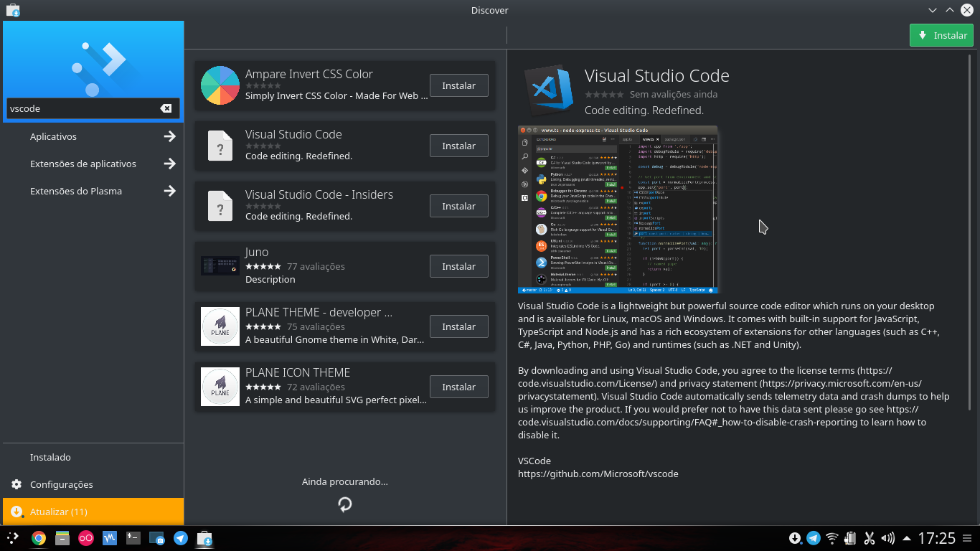Screen dimensions: 980x551
Task: Click the Discover window menu icon in title bar
Action: click(x=12, y=10)
